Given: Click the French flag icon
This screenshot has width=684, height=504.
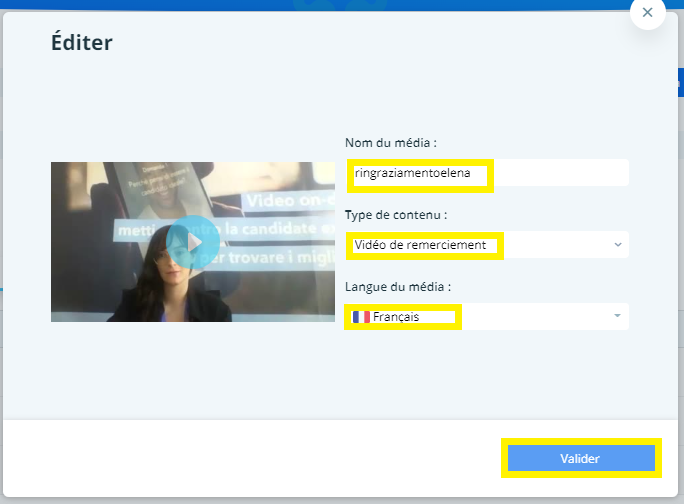Looking at the screenshot, I should pos(360,317).
